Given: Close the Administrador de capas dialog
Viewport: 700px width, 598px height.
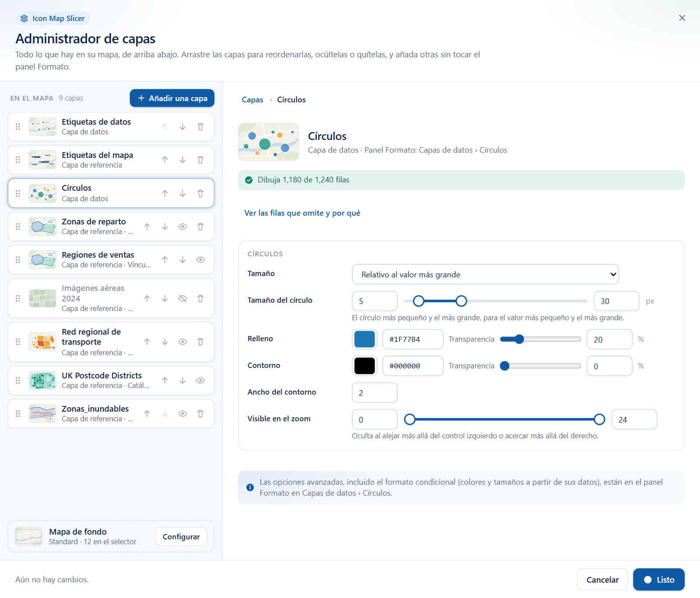Looking at the screenshot, I should coord(682,18).
